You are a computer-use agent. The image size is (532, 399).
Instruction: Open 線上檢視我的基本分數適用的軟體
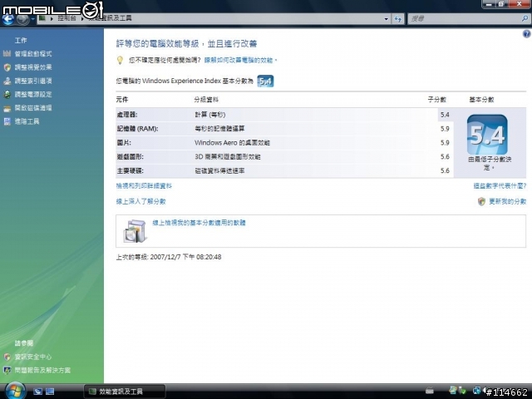click(x=199, y=223)
